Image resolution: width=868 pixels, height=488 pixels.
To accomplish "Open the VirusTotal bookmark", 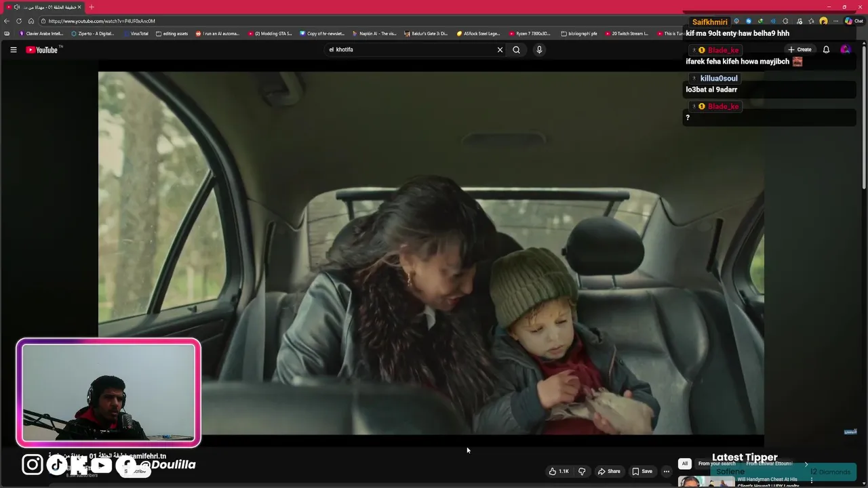I will (136, 33).
